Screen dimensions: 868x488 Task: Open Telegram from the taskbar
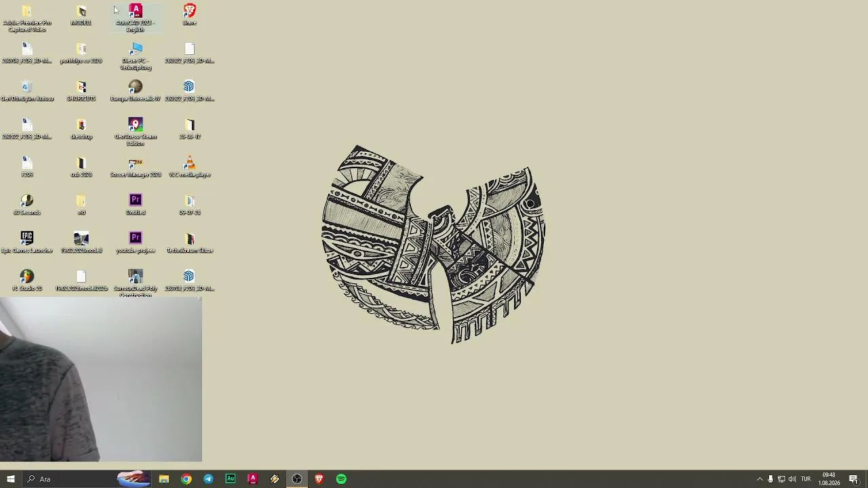(x=208, y=479)
